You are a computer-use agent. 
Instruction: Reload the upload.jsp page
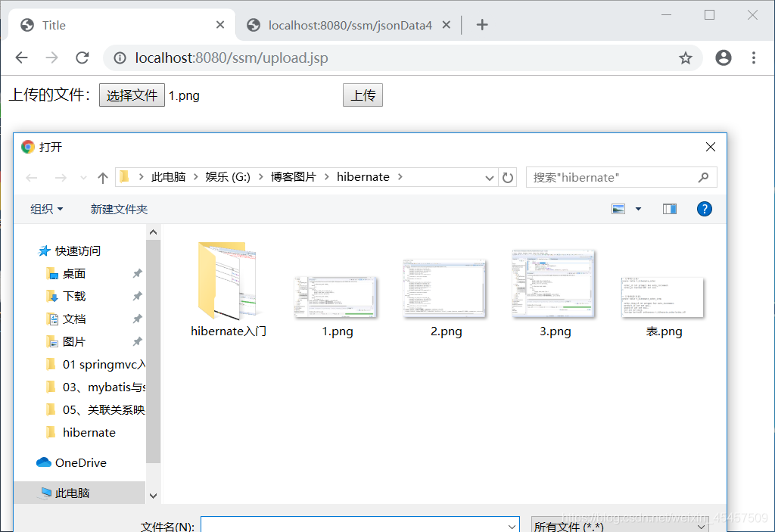pyautogui.click(x=82, y=58)
